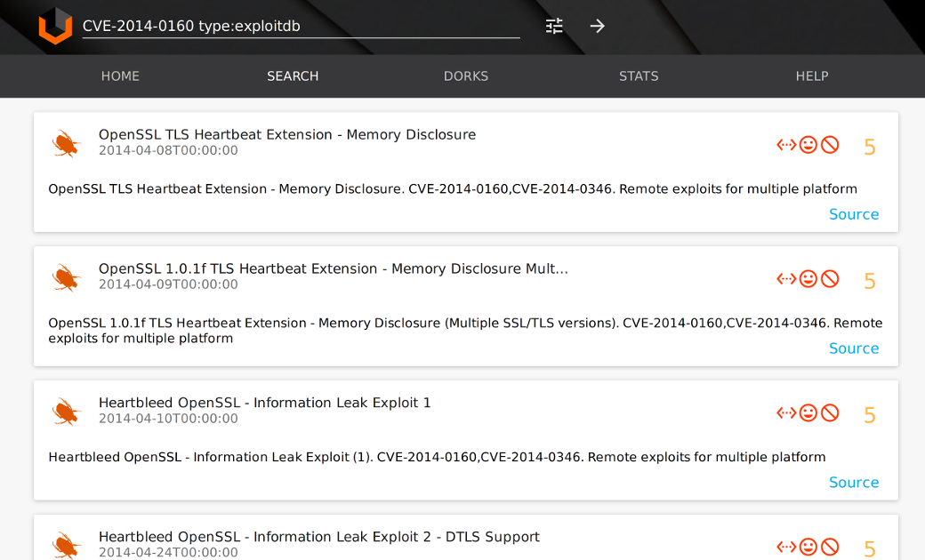Open Source link of OpenSSL 1.0.1f result
This screenshot has height=560, width=925.
click(854, 348)
